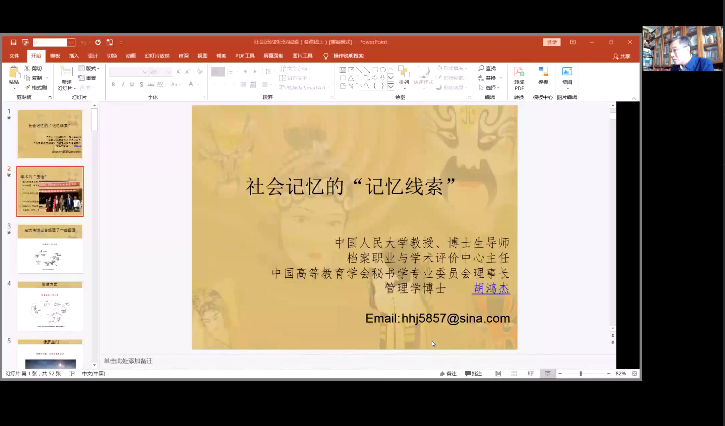Cut the selection (剪切)
This screenshot has width=725, height=426.
point(33,68)
